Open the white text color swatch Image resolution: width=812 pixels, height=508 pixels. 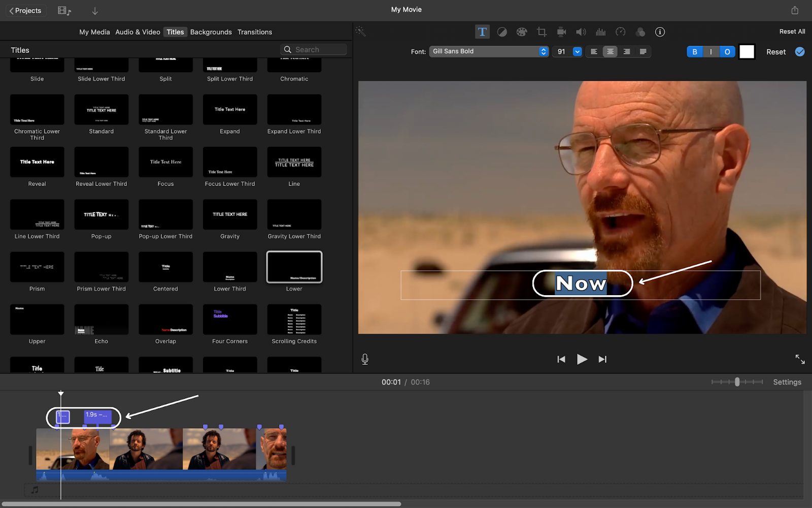747,52
